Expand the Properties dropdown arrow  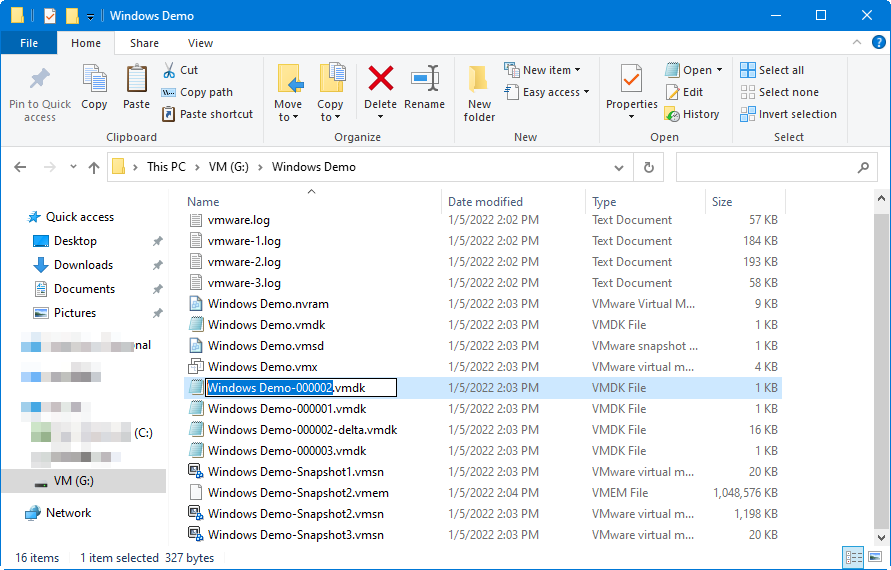(631, 117)
